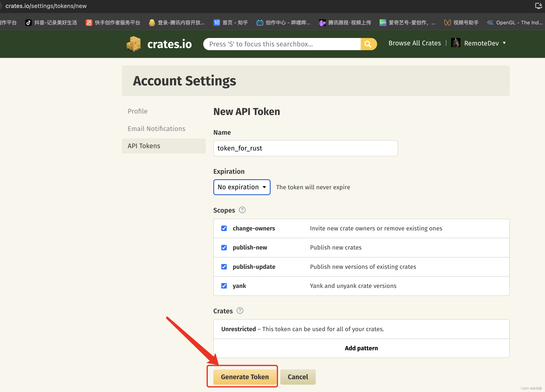Open the Zhihu bookmark in bookmarks bar

[231, 23]
